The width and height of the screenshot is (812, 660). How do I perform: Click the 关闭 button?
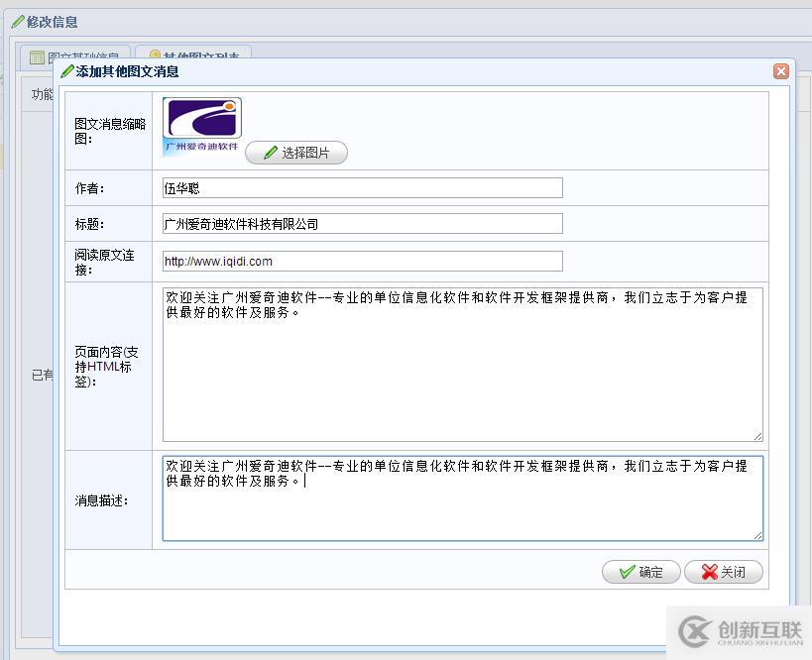(724, 572)
